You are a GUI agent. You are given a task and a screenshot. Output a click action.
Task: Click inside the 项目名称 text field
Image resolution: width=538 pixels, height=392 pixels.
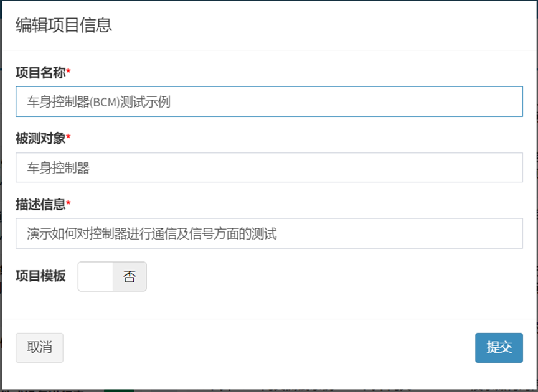pos(268,101)
